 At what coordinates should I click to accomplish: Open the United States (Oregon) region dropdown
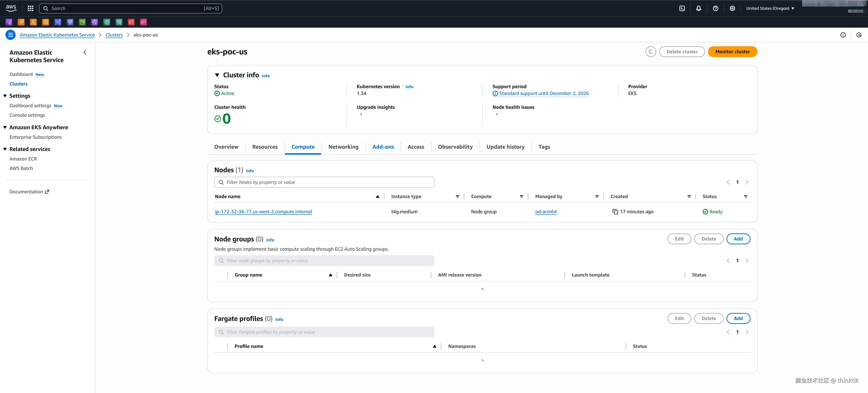tap(770, 8)
